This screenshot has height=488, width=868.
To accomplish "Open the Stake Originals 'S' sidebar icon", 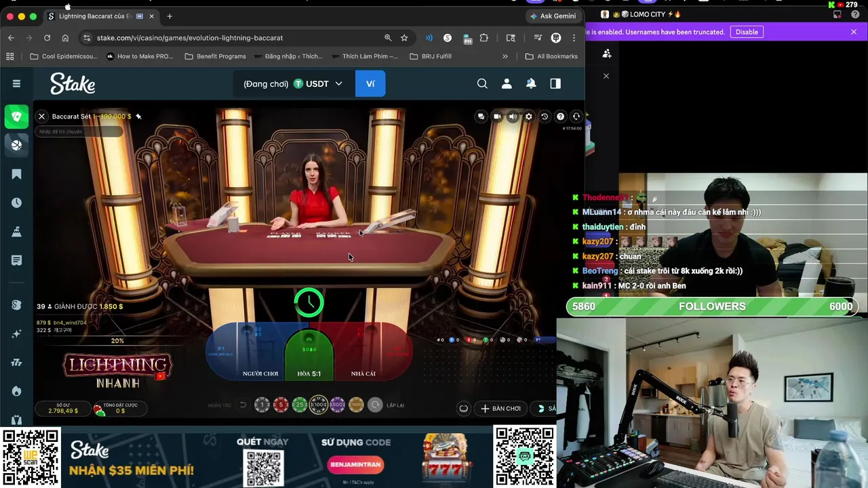I will pos(16,305).
